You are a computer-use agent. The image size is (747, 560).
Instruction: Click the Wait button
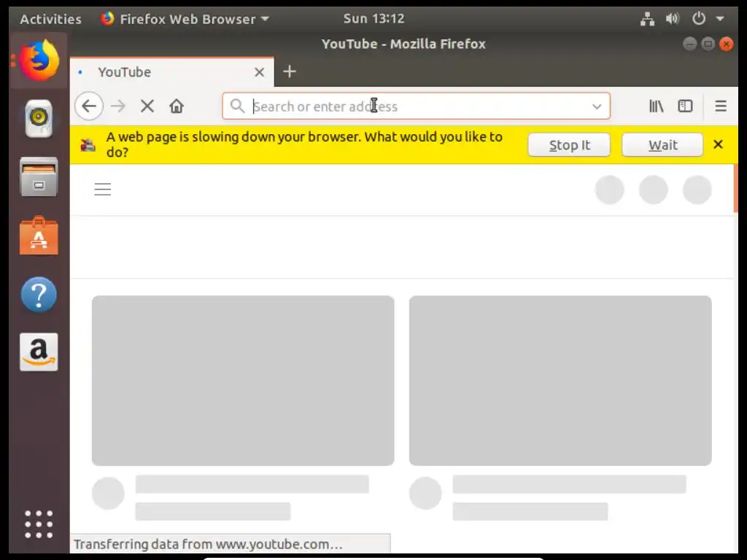[662, 145]
